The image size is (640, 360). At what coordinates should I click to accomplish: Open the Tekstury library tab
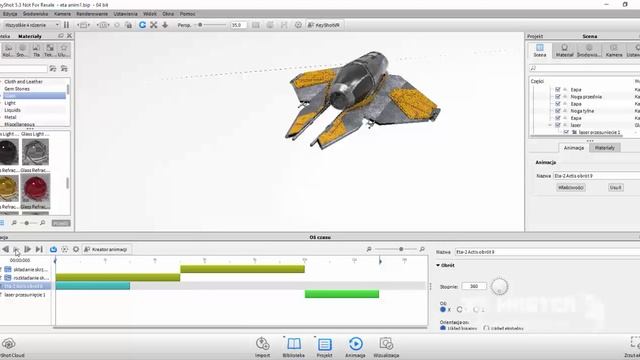49,51
